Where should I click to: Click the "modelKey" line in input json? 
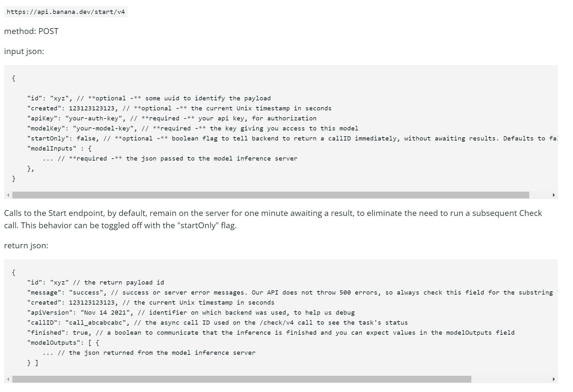193,128
